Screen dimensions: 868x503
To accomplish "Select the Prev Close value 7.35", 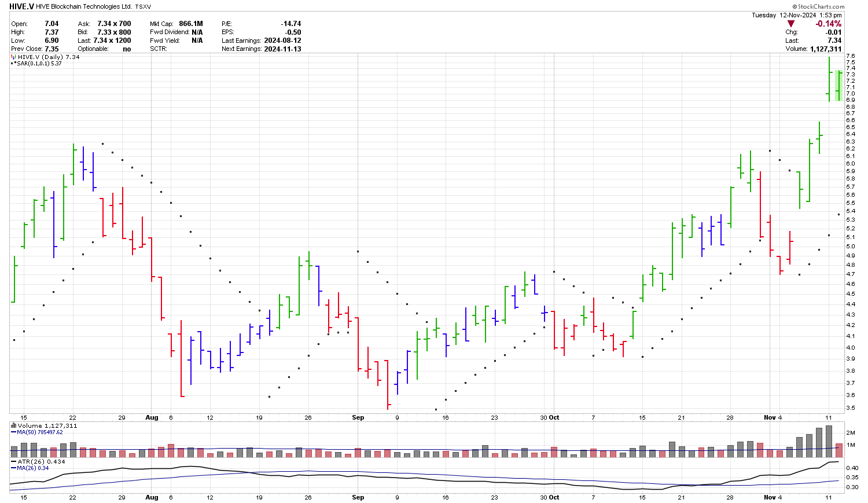I will pyautogui.click(x=52, y=49).
